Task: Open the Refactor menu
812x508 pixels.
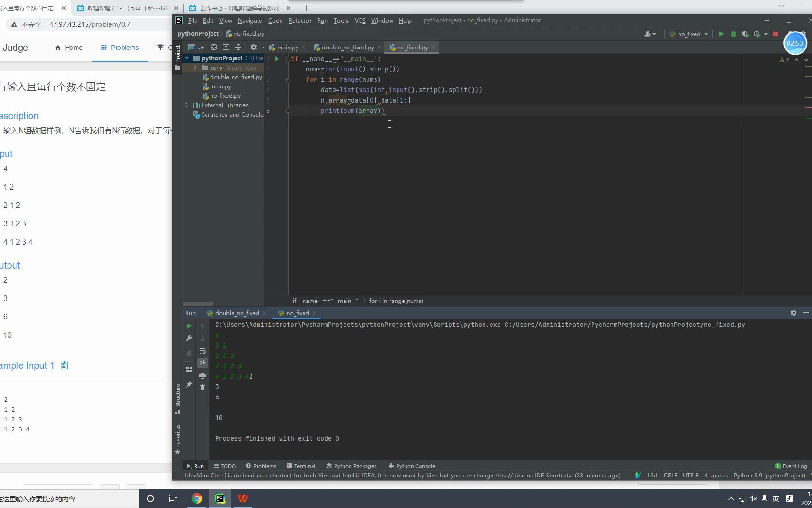Action: coord(300,20)
